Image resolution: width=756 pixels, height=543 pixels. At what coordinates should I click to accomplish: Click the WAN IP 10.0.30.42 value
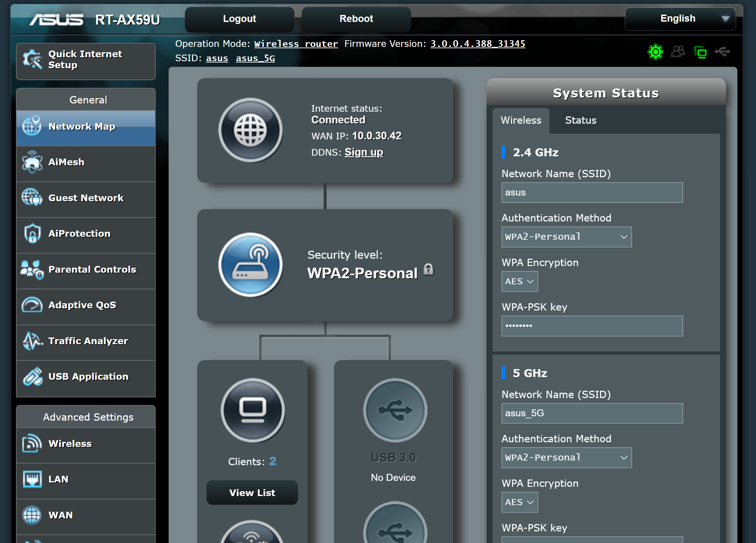(x=377, y=136)
